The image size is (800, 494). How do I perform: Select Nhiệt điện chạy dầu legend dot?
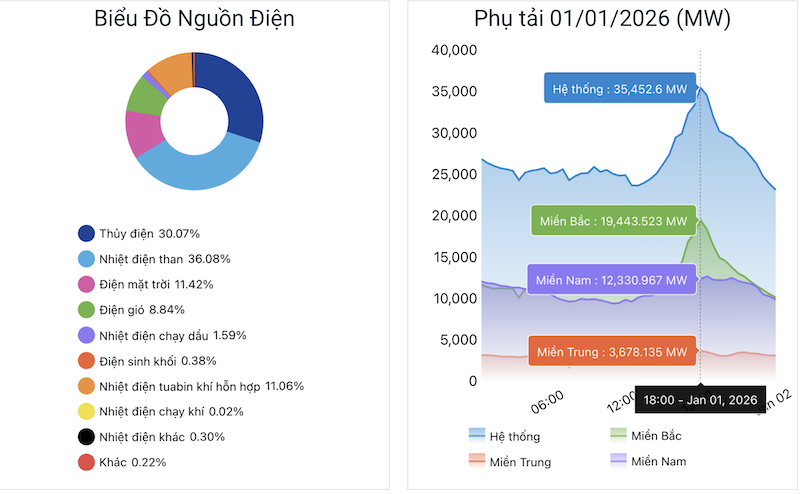[x=87, y=336]
